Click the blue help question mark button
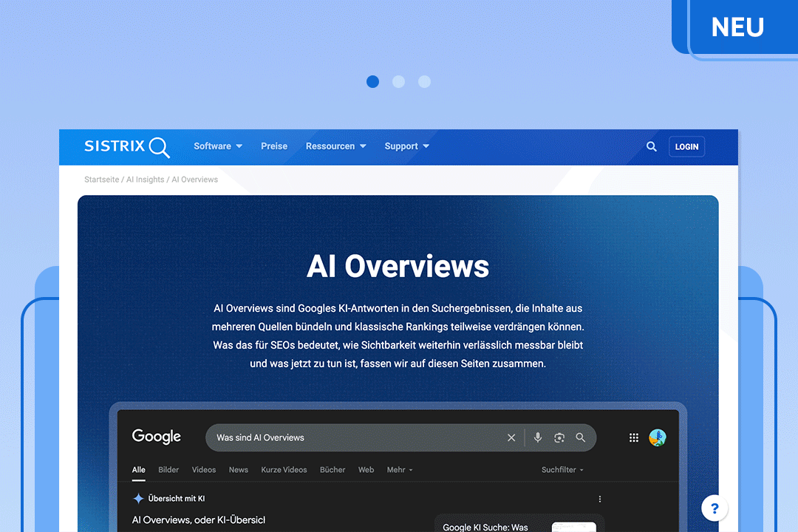 pyautogui.click(x=714, y=508)
